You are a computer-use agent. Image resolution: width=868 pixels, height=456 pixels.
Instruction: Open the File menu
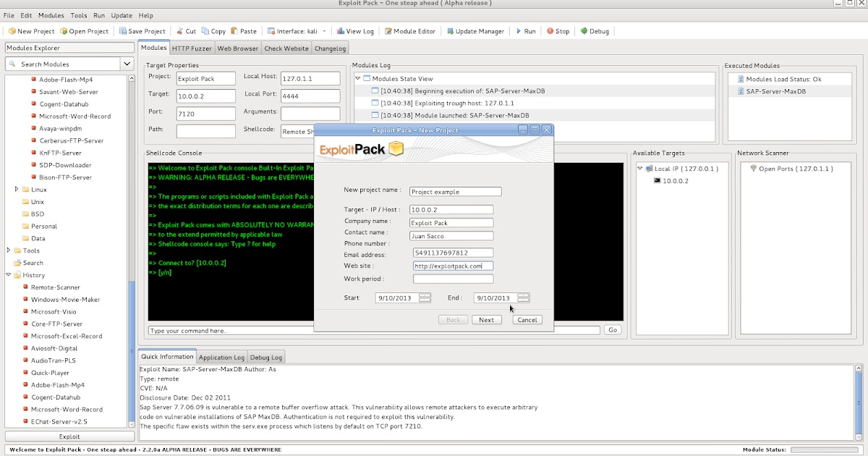(x=9, y=15)
